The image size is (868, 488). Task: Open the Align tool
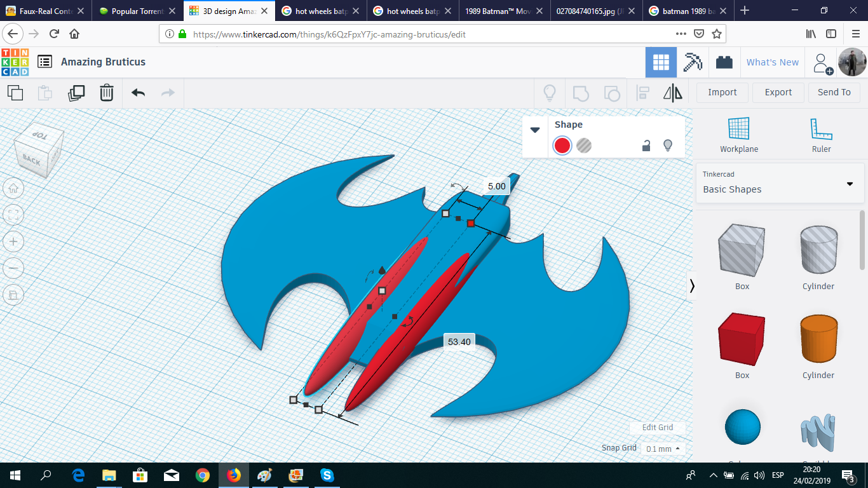642,93
